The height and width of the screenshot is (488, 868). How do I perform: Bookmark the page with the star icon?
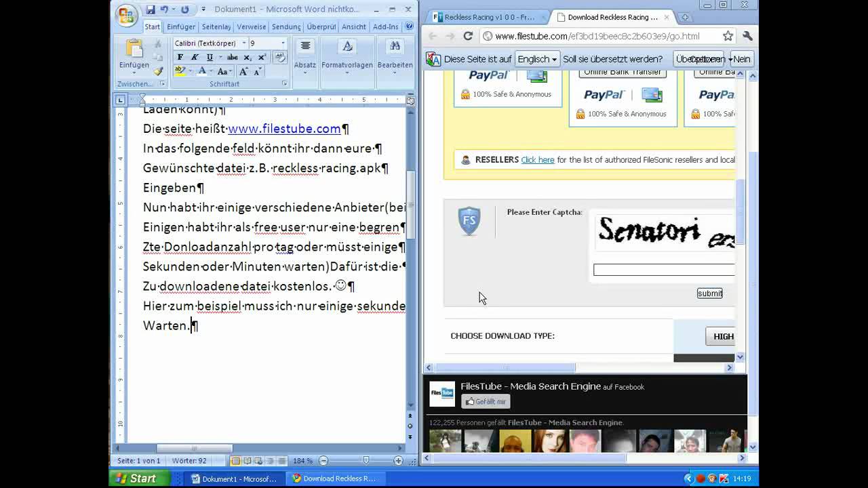point(728,36)
